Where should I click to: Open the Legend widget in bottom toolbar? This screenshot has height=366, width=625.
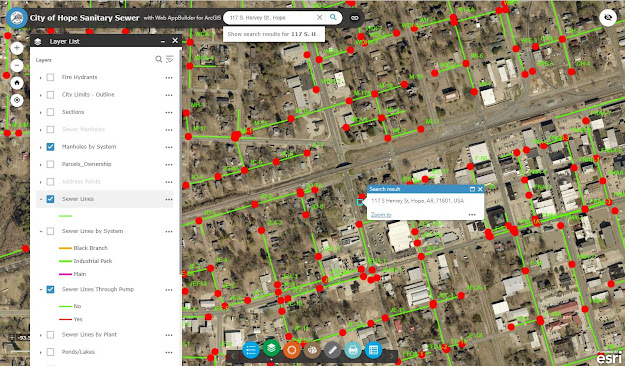point(251,350)
